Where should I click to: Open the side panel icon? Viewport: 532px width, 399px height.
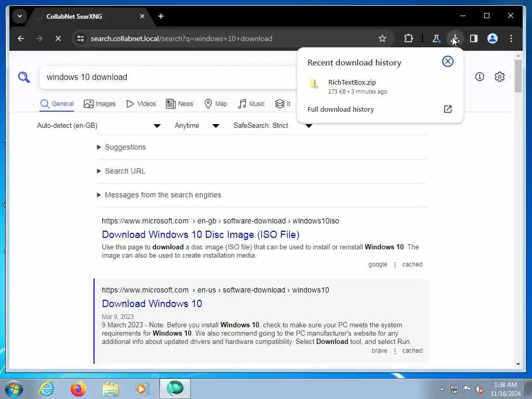coord(474,38)
